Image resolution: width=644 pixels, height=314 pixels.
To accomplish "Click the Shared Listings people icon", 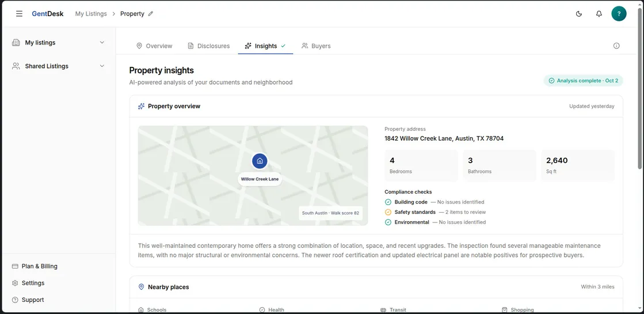I will 16,66.
